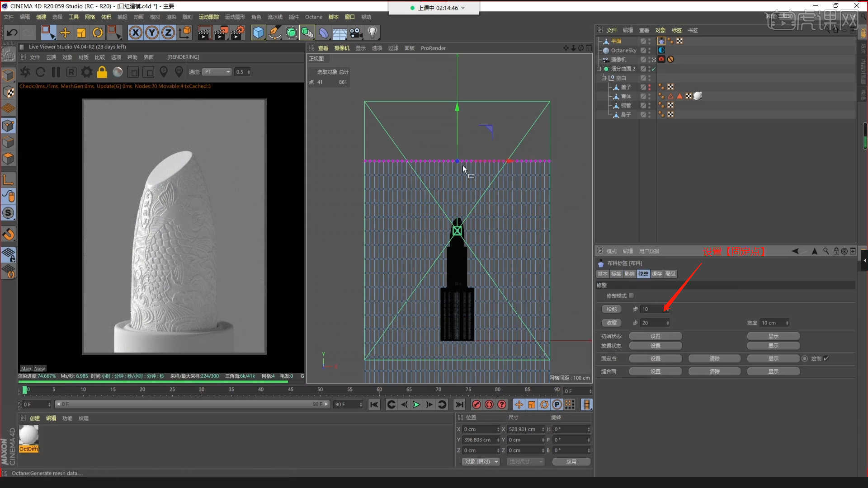Click the 收缩 step value 20 field
The width and height of the screenshot is (868, 488).
[654, 323]
